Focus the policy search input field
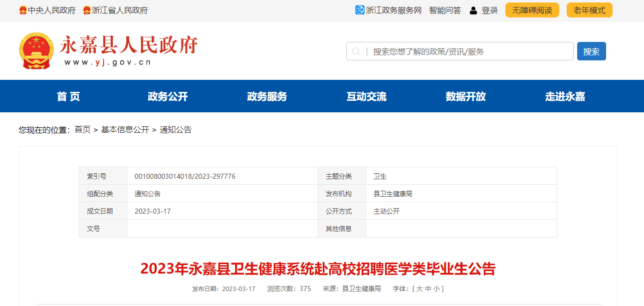 click(469, 51)
